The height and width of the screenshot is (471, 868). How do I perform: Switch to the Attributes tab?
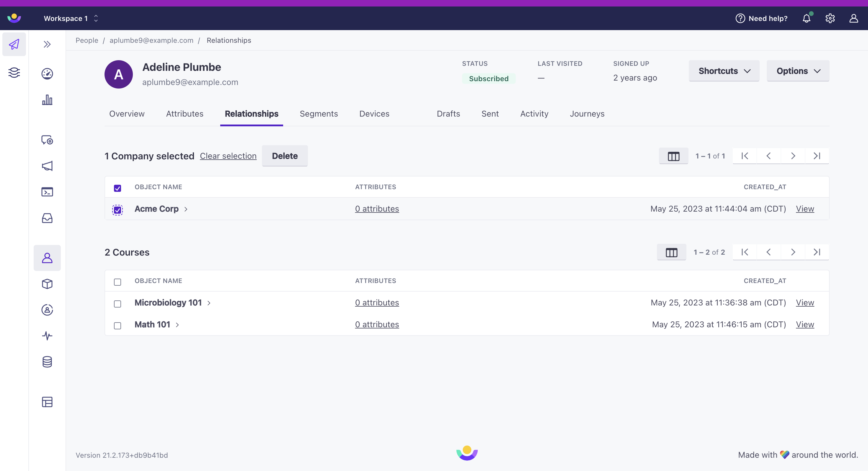click(x=184, y=114)
